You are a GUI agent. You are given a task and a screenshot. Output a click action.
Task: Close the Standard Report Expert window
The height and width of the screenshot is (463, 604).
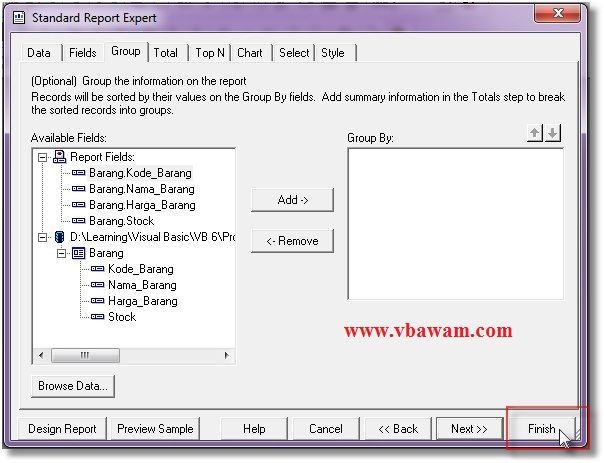(x=557, y=13)
